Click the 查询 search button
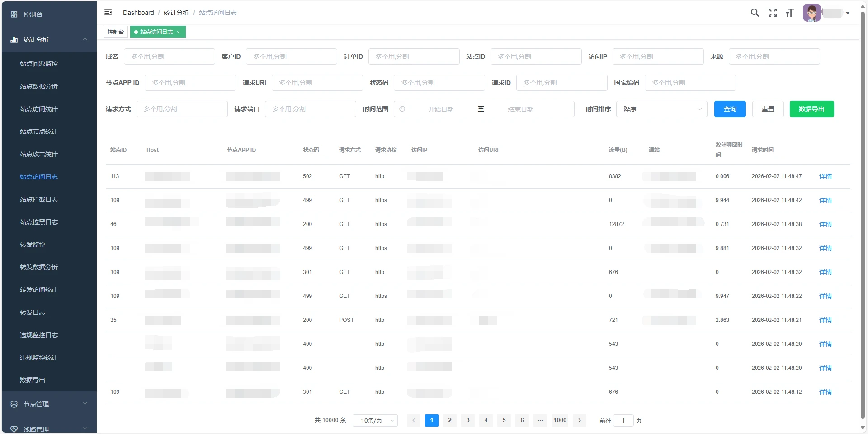Viewport: 868px width, 434px height. point(730,109)
